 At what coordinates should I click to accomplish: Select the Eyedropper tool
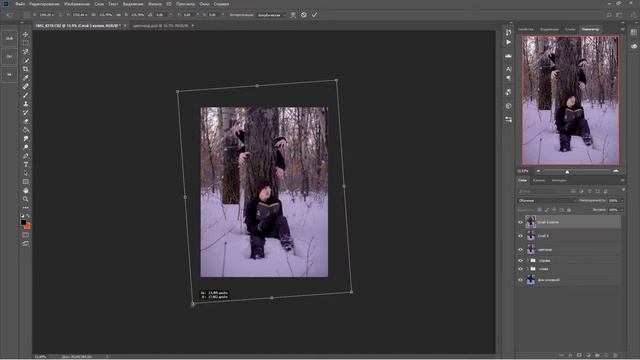coord(26,78)
